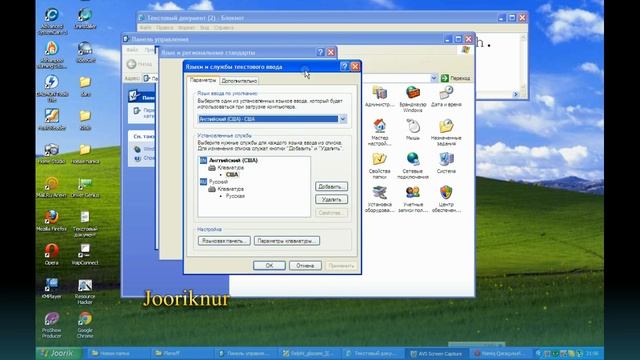Open the Resource Hacker shortcut
Viewport: 640px width, 360px height.
(85, 291)
